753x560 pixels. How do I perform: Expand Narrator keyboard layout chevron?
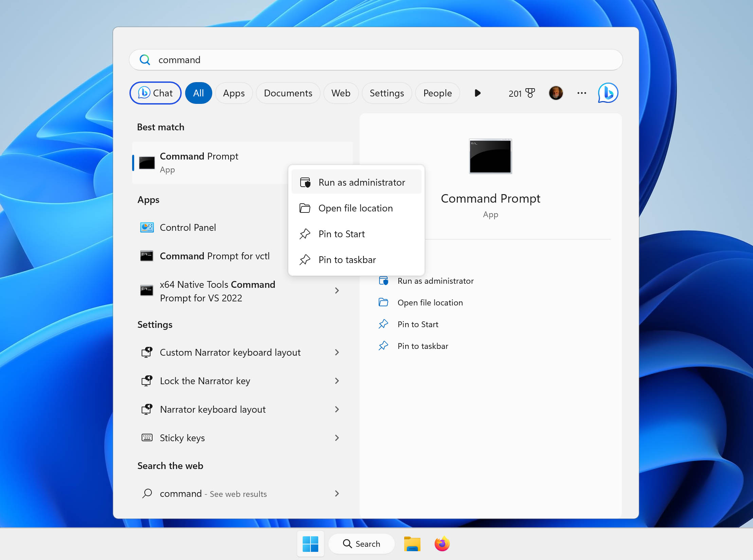point(337,409)
